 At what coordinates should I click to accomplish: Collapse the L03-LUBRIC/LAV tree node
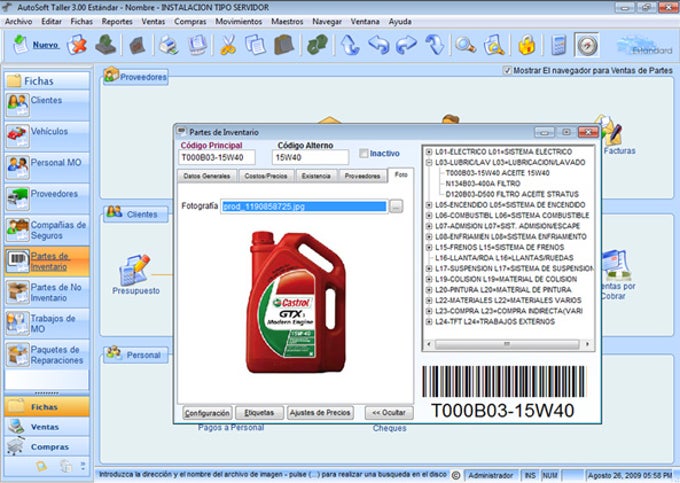[429, 162]
